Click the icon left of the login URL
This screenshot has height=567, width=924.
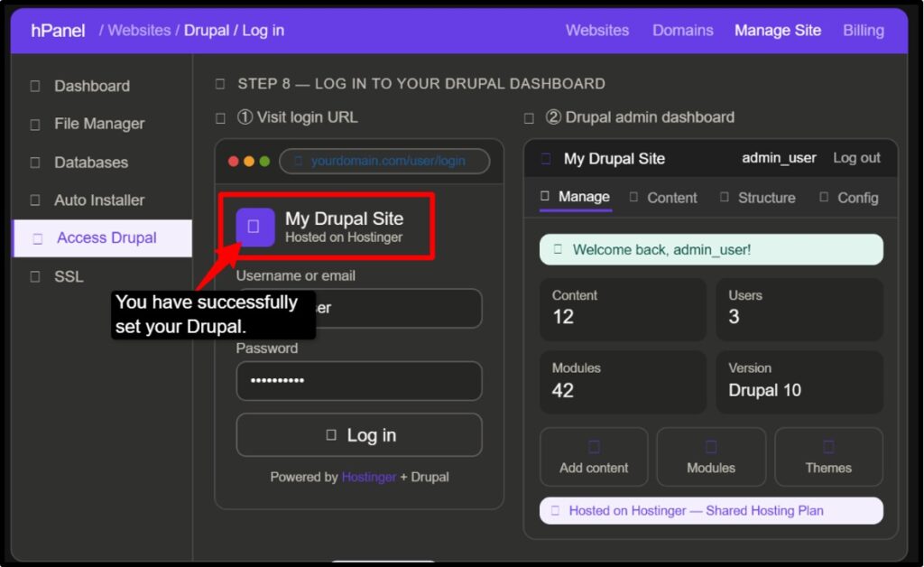[298, 161]
